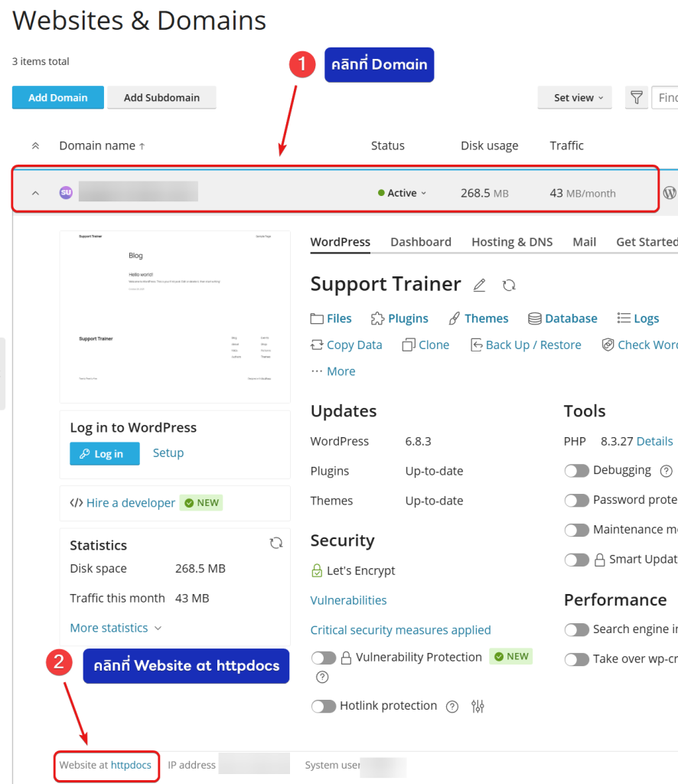Viewport: 678px width, 784px height.
Task: Click the pencil edit icon beside Support Trainer
Action: (x=480, y=286)
